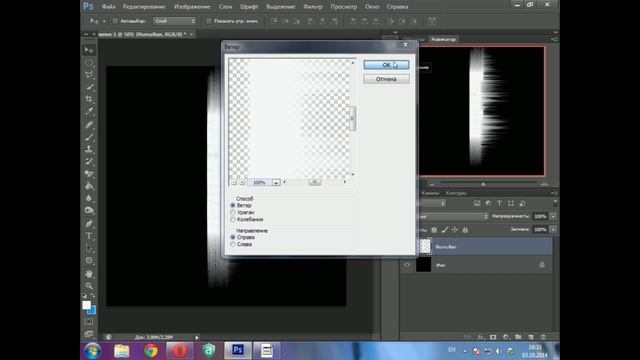Open Google Chrome from the taskbar
Screen dimensions: 640x360
pyautogui.click(x=151, y=351)
